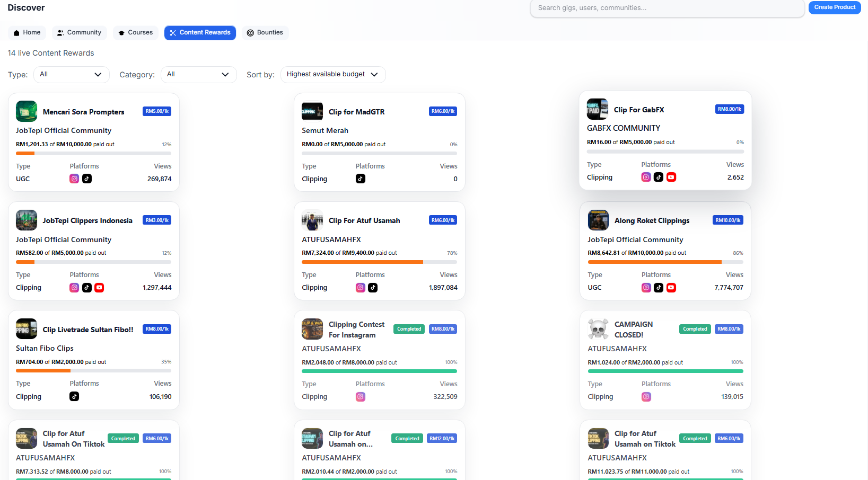This screenshot has height=480, width=868.
Task: Open Along Roket Clippings reward title
Action: pos(652,220)
